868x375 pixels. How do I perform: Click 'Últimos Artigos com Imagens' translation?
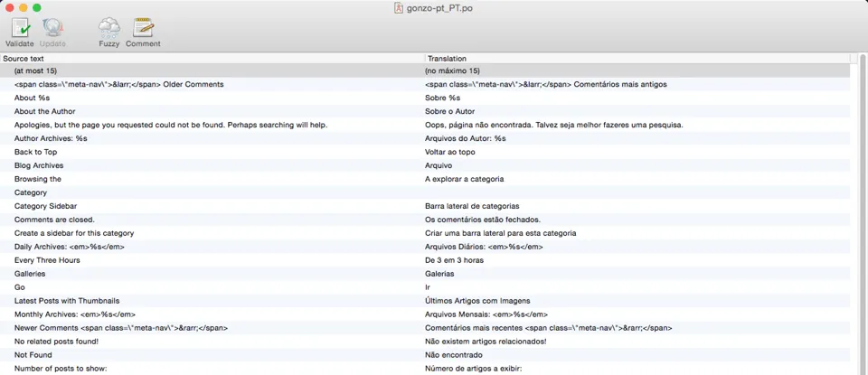click(477, 300)
